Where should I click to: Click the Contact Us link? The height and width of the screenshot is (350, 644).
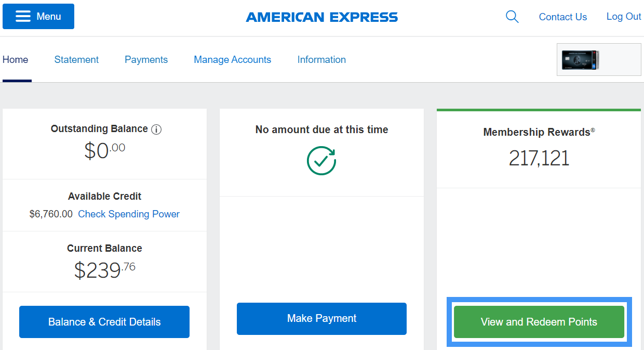[563, 17]
